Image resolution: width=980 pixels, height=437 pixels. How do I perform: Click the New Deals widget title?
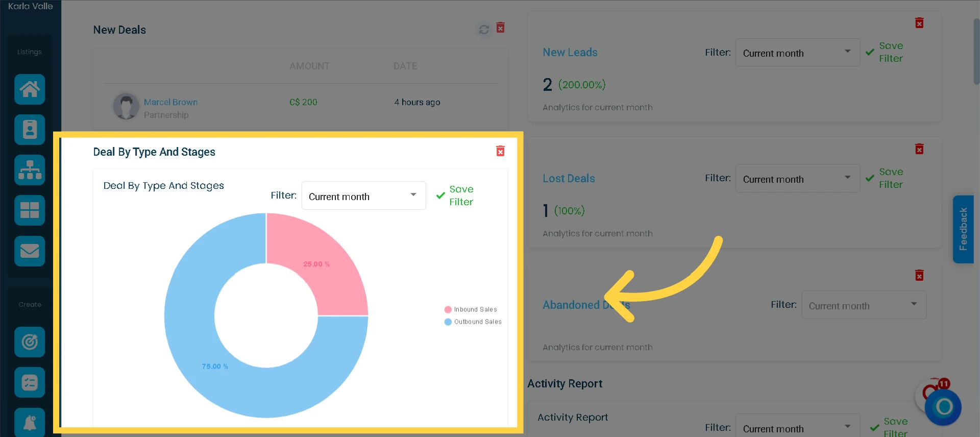click(119, 30)
